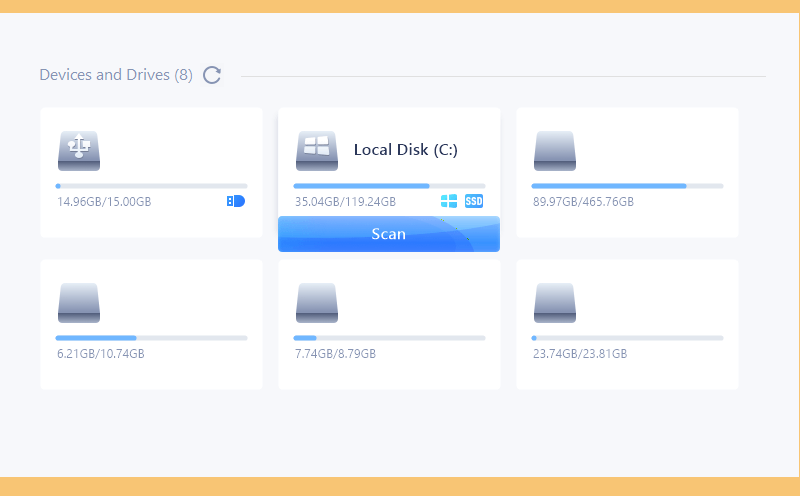Click the Devices and Drives (8) heading
The width and height of the screenshot is (800, 496).
(x=116, y=75)
